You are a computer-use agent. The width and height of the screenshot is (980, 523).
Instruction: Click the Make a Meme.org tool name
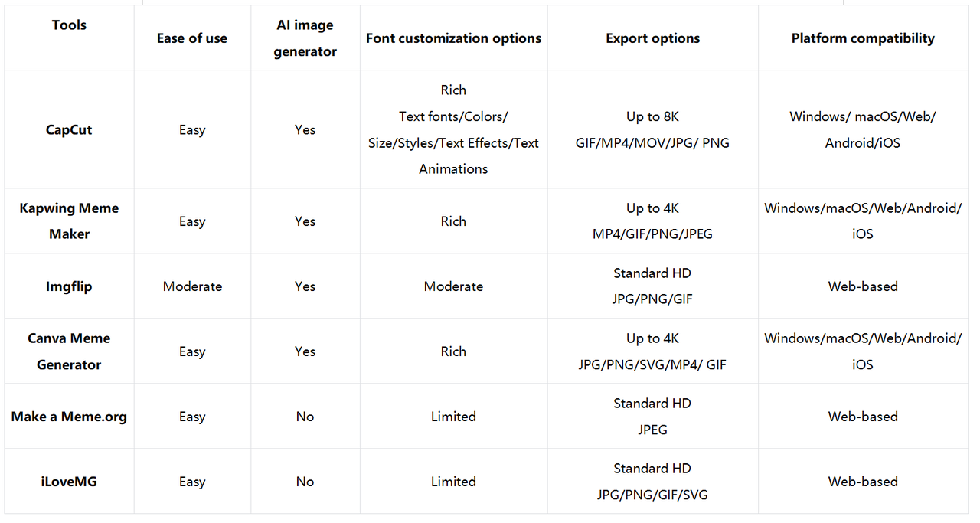[69, 417]
